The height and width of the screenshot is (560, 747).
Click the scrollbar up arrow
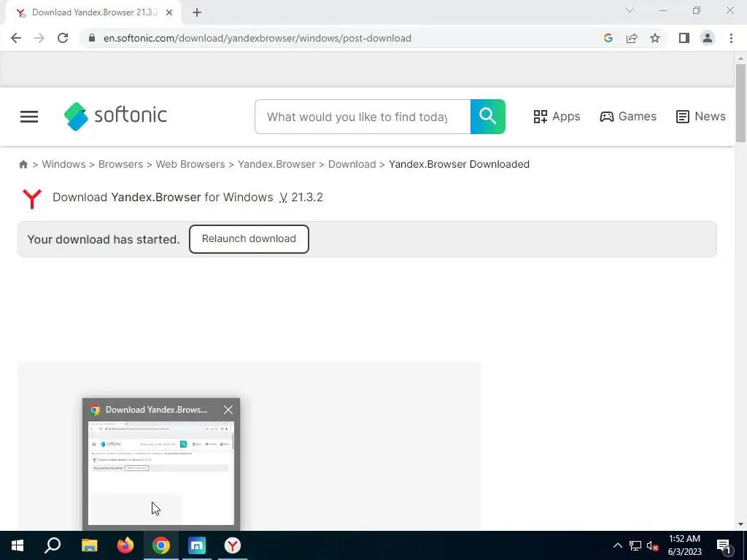(x=740, y=58)
